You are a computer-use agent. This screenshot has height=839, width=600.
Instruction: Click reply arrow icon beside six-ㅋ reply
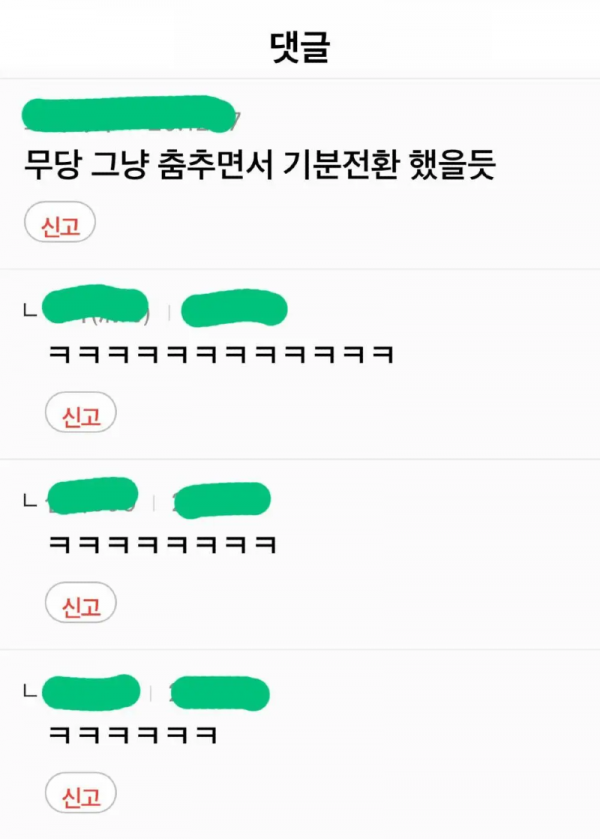[x=31, y=691]
